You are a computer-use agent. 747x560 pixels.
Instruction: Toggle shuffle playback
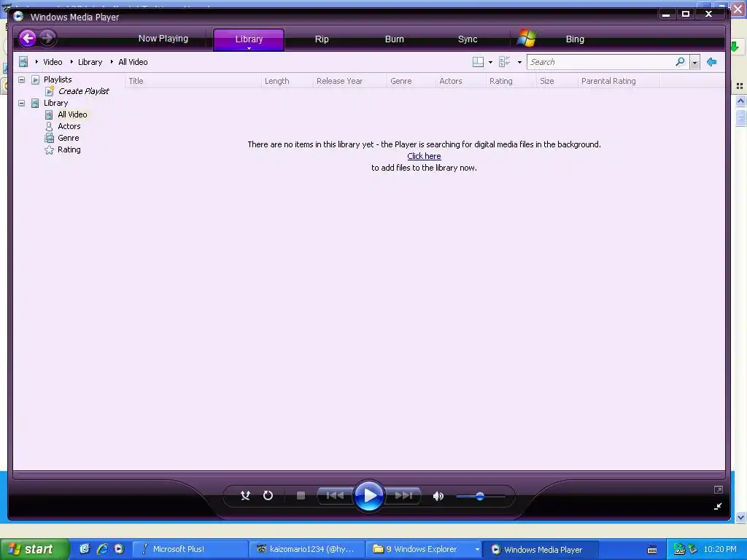point(245,496)
